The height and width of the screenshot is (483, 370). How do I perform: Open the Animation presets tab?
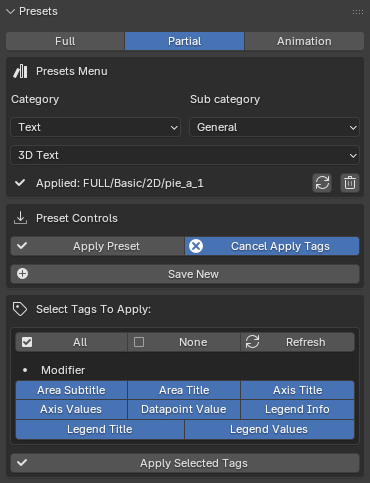pos(304,41)
